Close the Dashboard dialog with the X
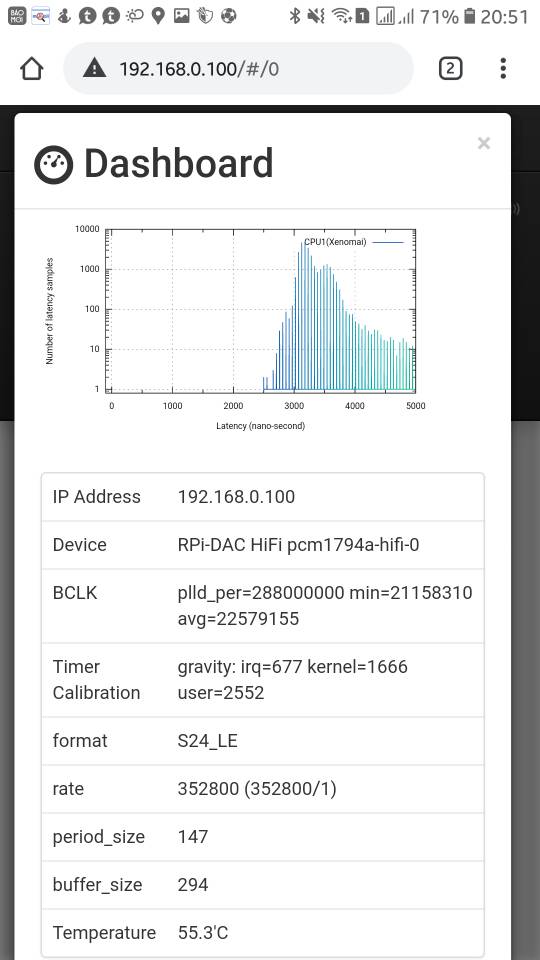 [484, 143]
